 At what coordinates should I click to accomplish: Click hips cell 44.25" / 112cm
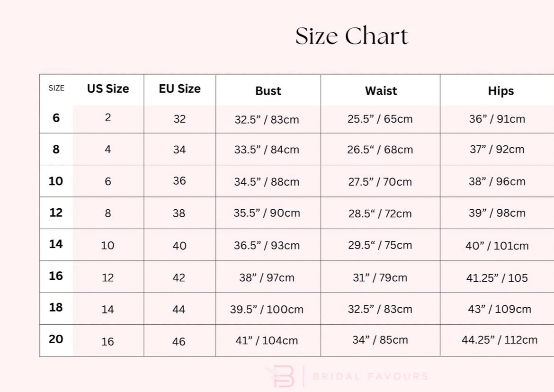[500, 339]
